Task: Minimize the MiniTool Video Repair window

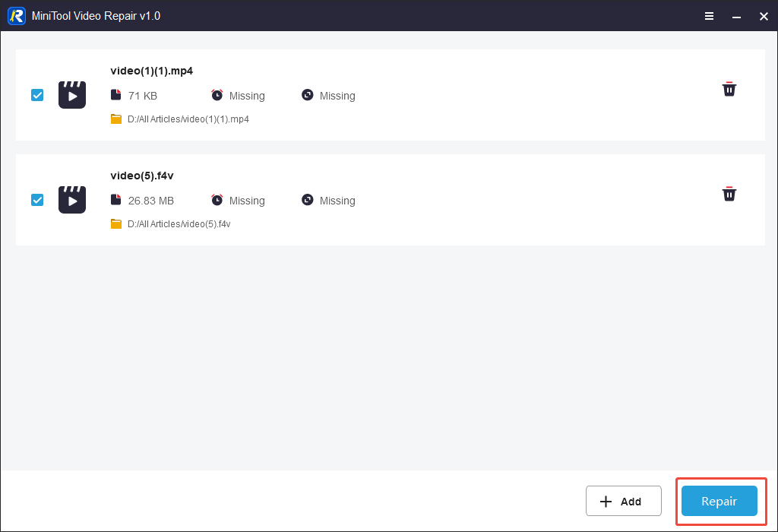Action: [736, 17]
